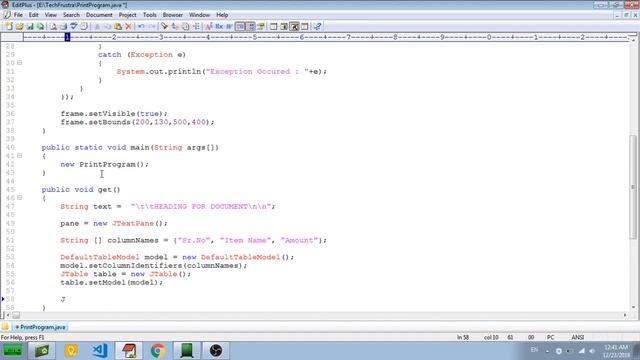640x360 pixels.
Task: Click the 'table.setModel(model);' code line
Action: point(111,282)
